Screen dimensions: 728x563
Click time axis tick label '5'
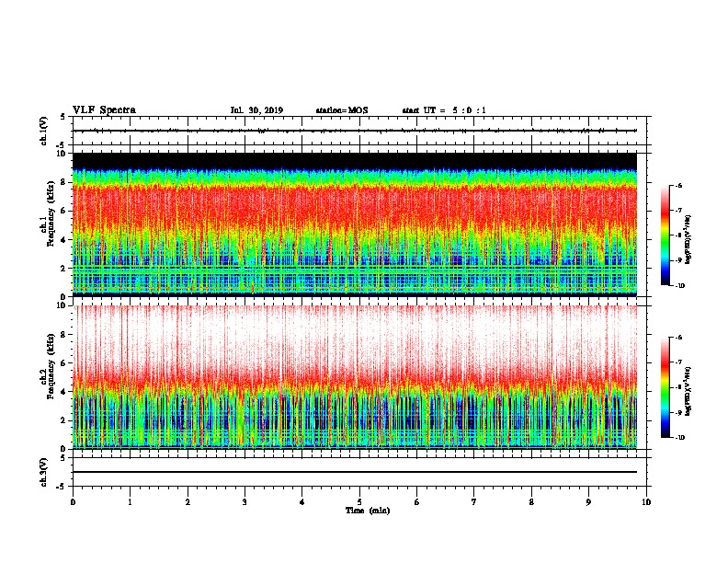(359, 501)
